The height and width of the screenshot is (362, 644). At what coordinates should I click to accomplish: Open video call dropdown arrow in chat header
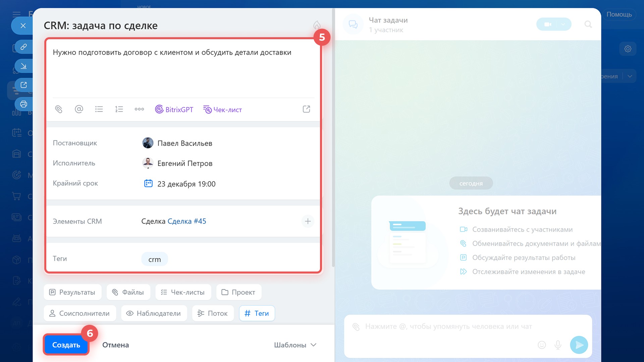click(x=563, y=24)
